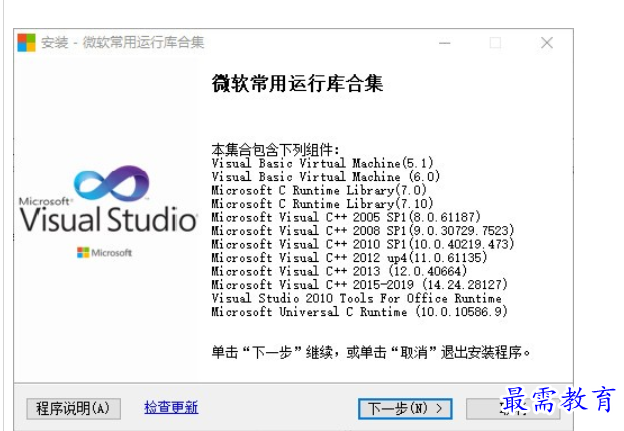Select Visual Studio 2010 Tools For Office Runtime
This screenshot has height=431, width=624.
[357, 298]
